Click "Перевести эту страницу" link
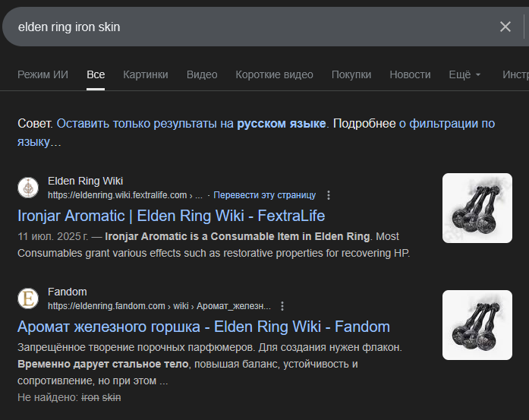This screenshot has height=420, width=529. 264,195
